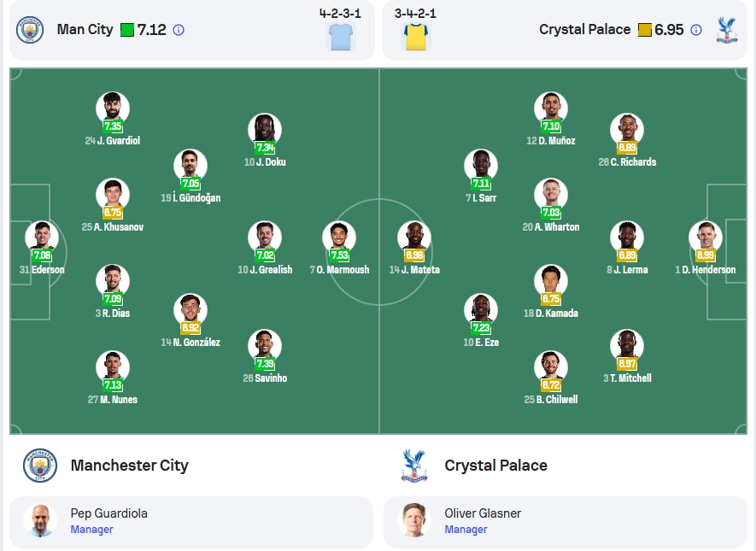Click J. Mateta's 6.98 rating badge

[x=414, y=255]
